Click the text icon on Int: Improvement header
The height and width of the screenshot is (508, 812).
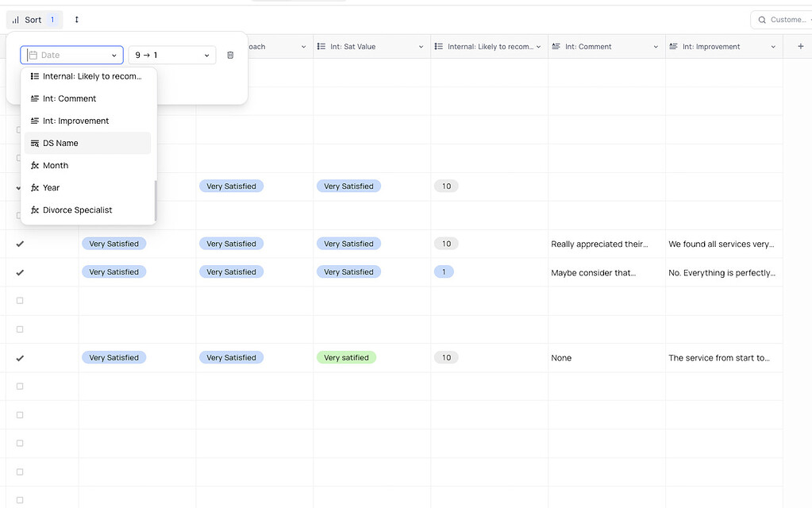(674, 47)
